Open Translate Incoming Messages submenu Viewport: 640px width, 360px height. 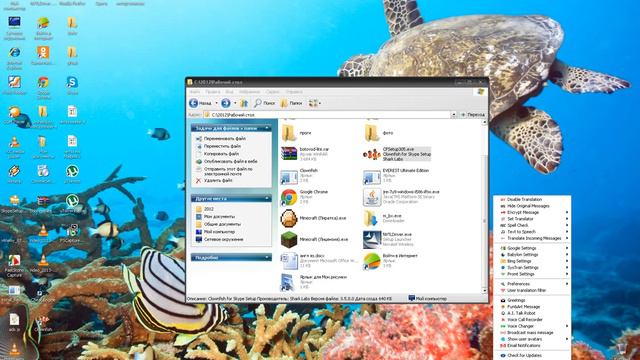click(532, 238)
